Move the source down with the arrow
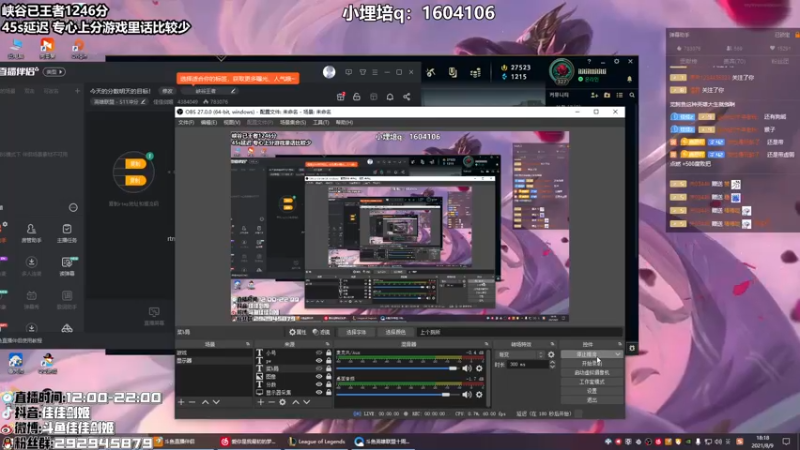 (x=307, y=402)
